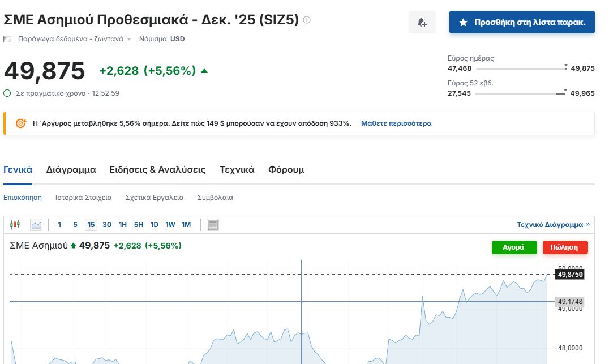Select the 1D chart interval

click(155, 225)
